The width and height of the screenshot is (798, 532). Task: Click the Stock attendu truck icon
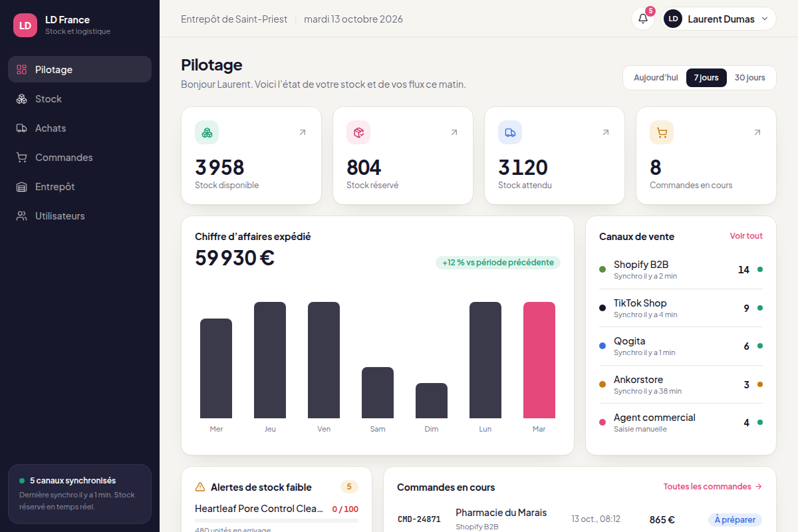[x=510, y=132]
